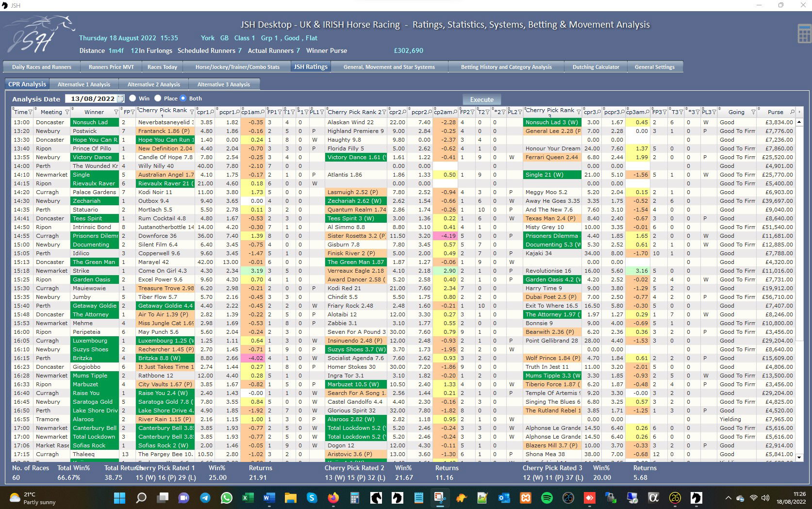812x509 pixels.
Task: Filter the PL2 column
Action: click(x=520, y=112)
